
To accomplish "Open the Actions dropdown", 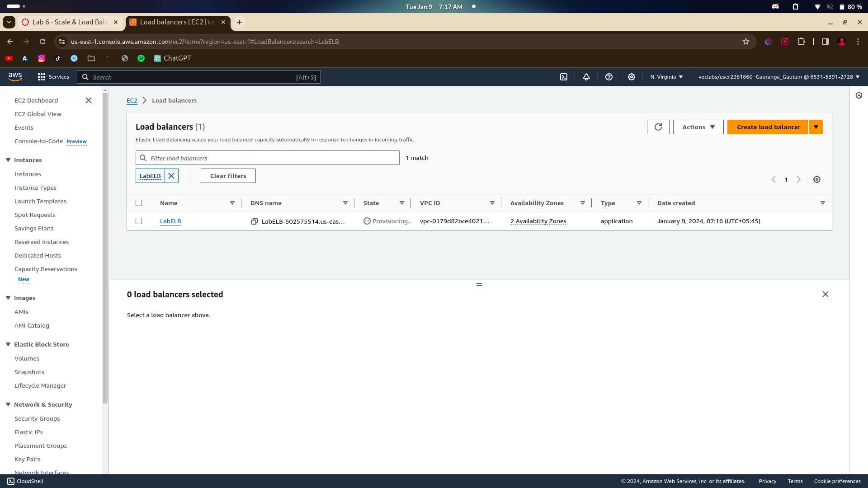I will 698,127.
